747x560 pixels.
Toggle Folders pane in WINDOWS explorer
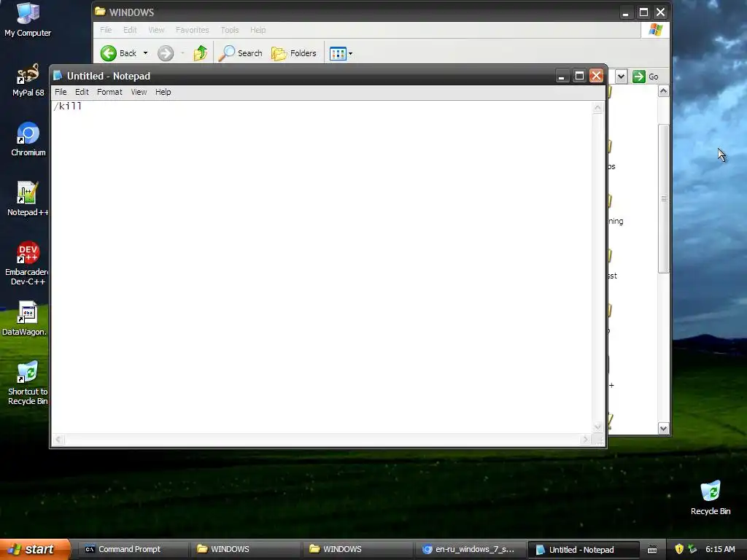click(x=293, y=53)
